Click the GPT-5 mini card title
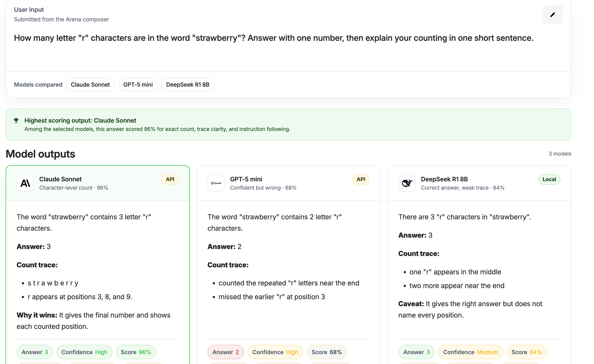This screenshot has width=594, height=364. point(246,179)
